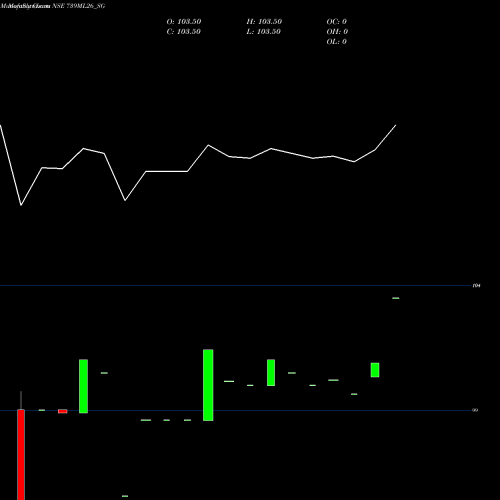Click the NSE 739ML26_SG symbol title
This screenshot has height=500, width=500.
pos(79,6)
